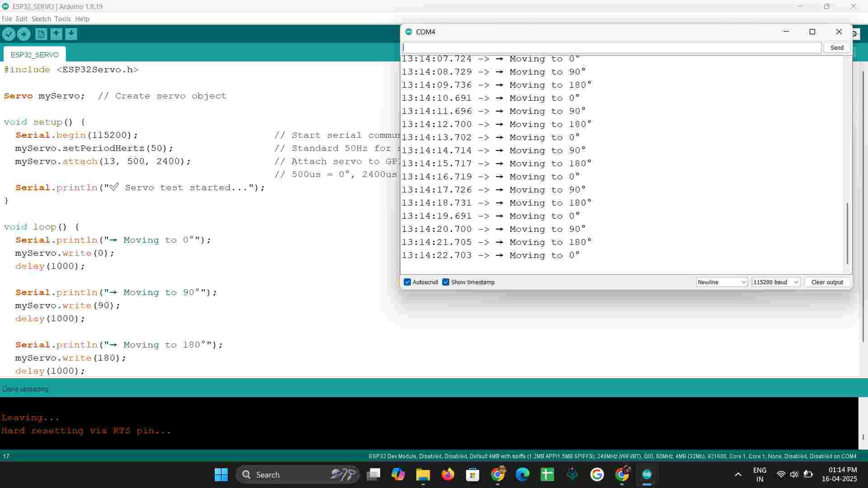
Task: Launch Copilot from the taskbar
Action: point(398,474)
